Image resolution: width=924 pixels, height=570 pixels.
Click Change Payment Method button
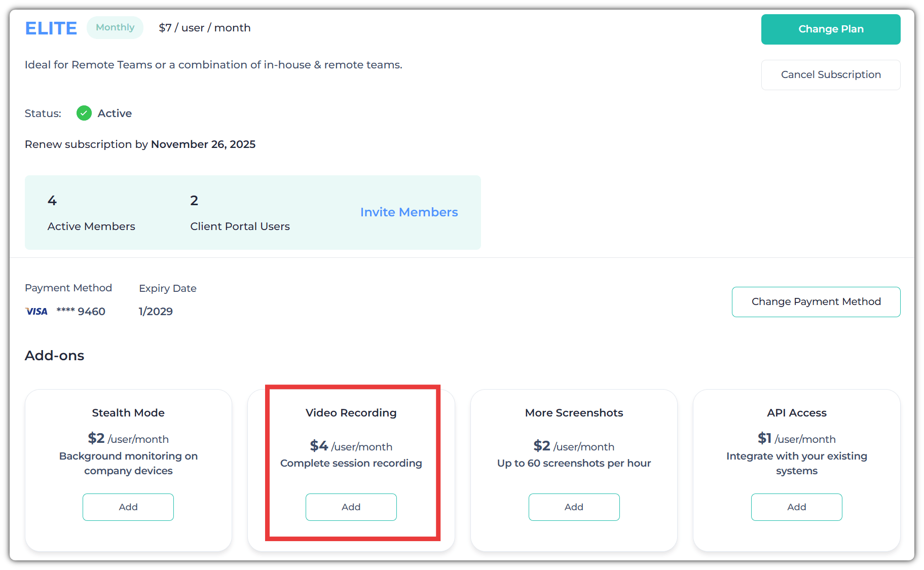coord(816,302)
